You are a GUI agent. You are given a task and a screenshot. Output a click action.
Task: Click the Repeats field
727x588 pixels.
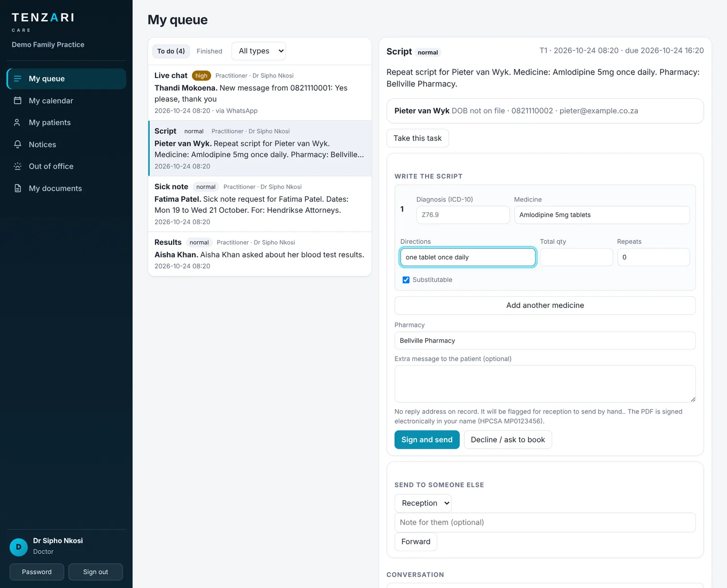coord(653,257)
